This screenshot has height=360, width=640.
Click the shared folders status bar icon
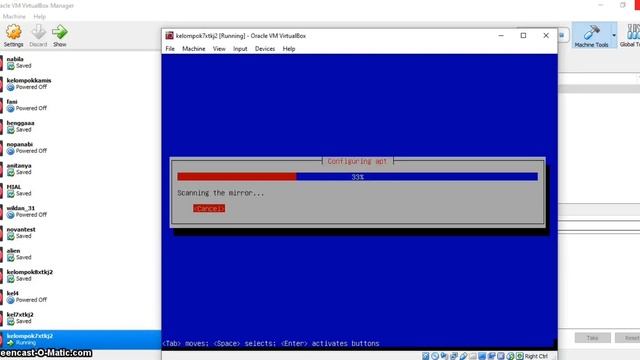(473, 356)
